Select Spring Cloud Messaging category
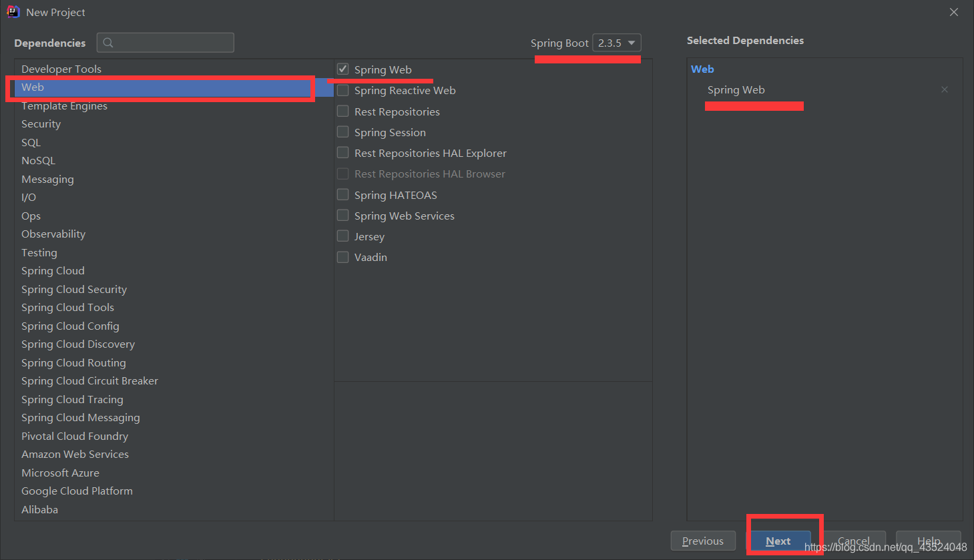Image resolution: width=974 pixels, height=560 pixels. point(174,418)
